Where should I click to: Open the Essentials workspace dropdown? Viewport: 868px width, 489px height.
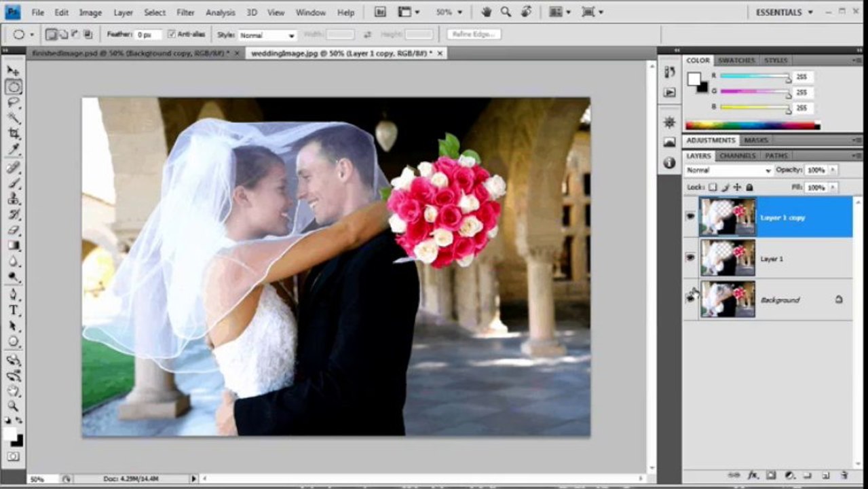(784, 12)
